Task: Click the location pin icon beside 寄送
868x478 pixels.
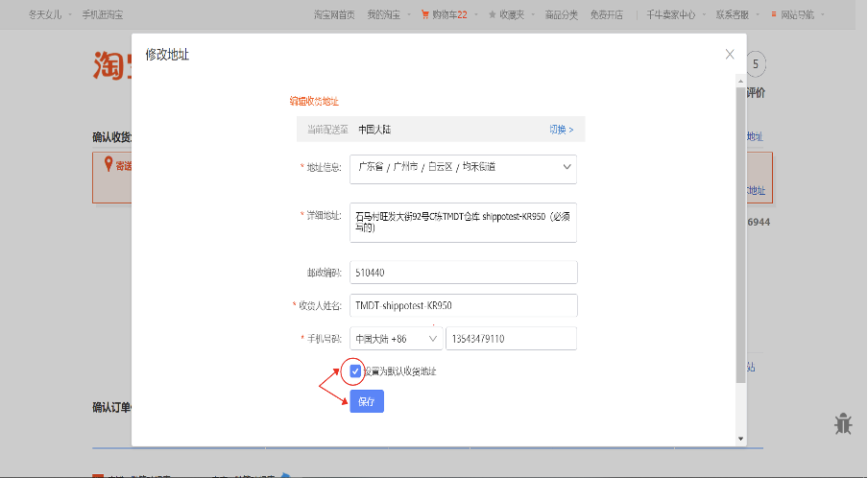Action: pos(108,164)
